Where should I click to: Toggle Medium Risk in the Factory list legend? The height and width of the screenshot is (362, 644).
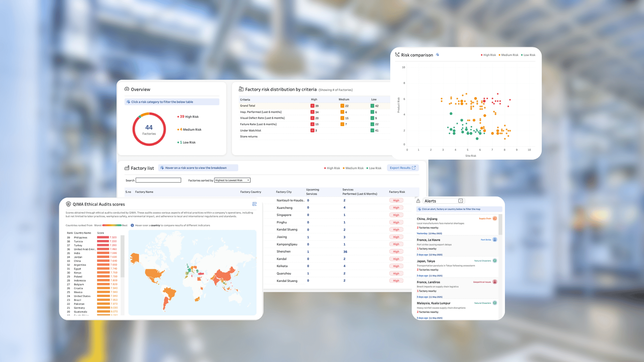pos(353,168)
